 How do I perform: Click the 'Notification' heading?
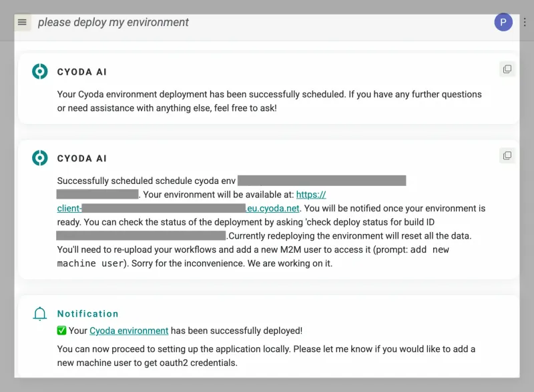click(x=88, y=314)
